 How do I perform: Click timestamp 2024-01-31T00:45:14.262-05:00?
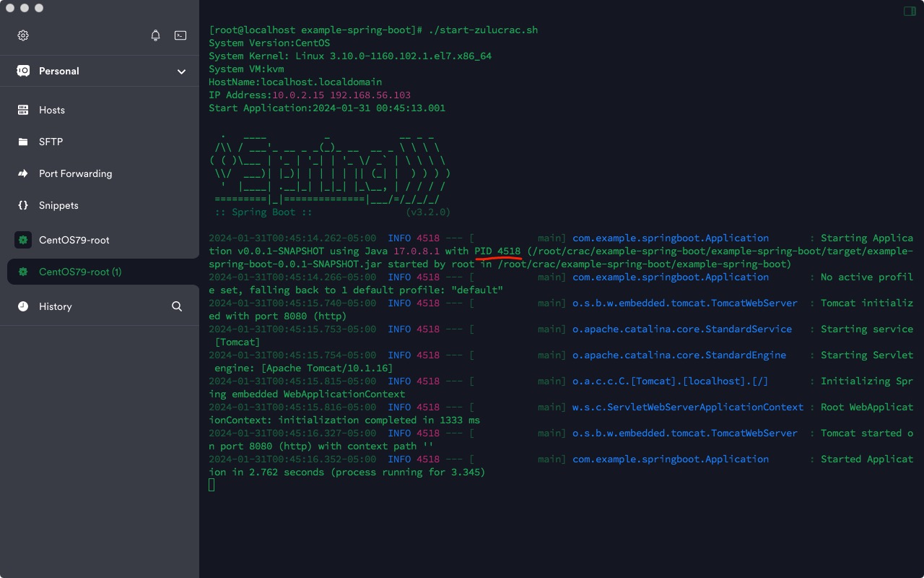292,238
